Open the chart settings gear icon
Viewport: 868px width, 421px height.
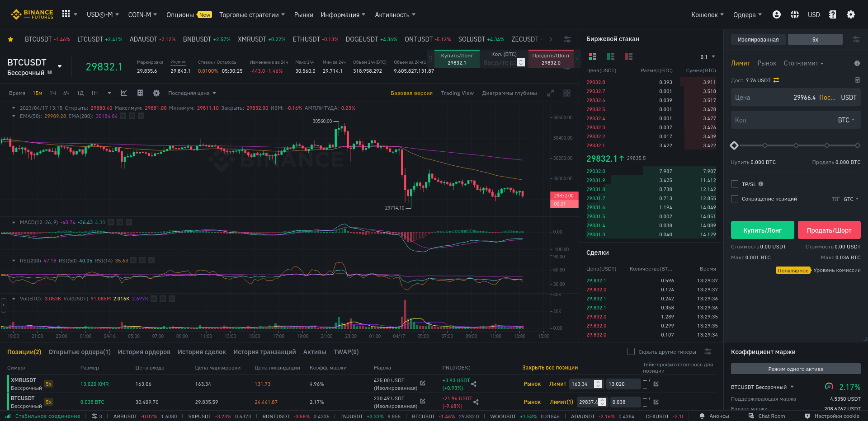(x=156, y=93)
